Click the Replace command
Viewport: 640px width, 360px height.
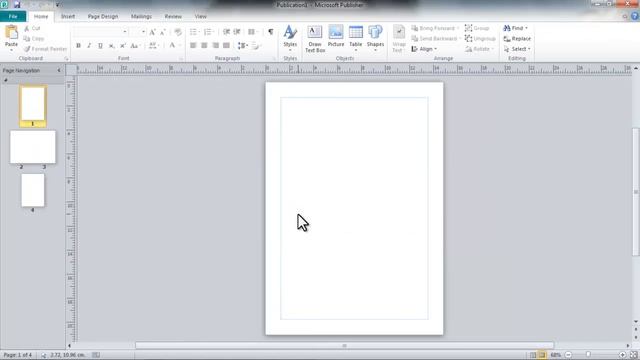(517, 39)
